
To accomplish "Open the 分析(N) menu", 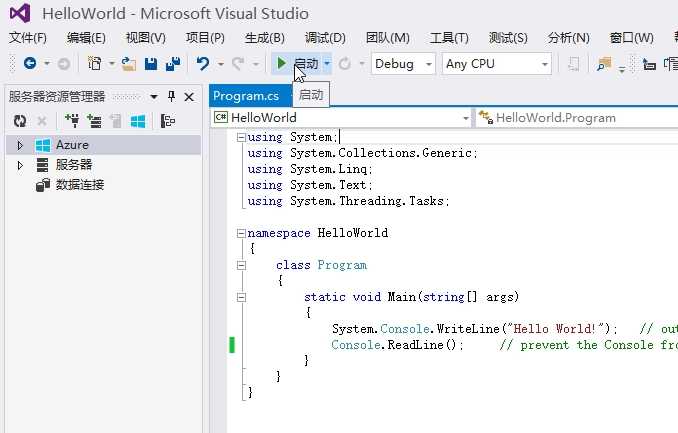I will pyautogui.click(x=569, y=38).
